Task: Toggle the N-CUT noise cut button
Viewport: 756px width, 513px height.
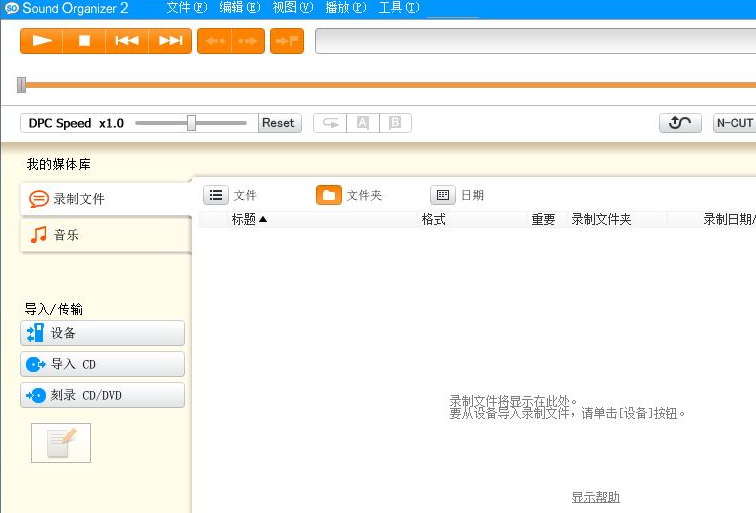Action: click(734, 123)
